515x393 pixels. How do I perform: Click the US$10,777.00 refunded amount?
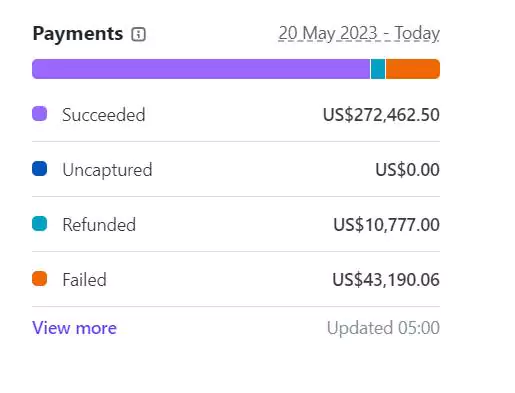(387, 225)
